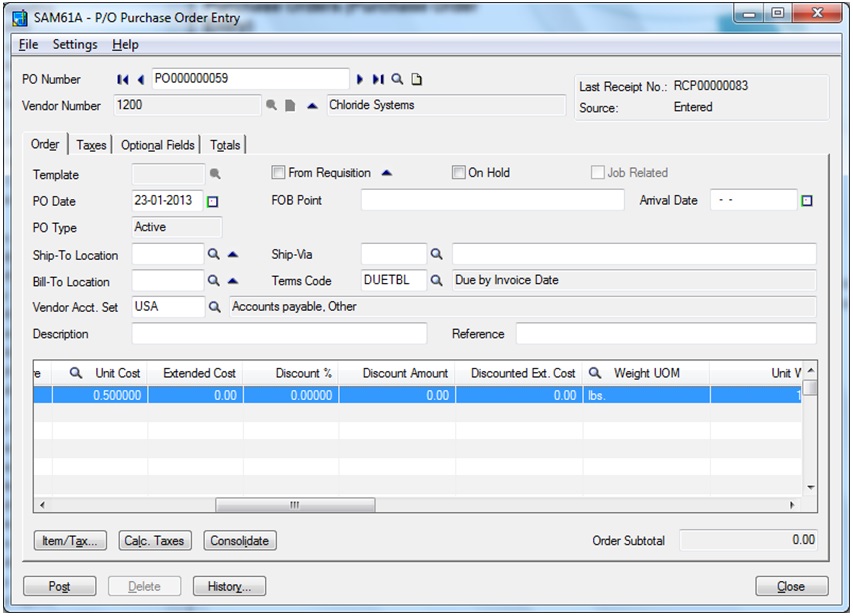Open Ship-Via finder magnifier
This screenshot has height=616, width=853.
(436, 254)
